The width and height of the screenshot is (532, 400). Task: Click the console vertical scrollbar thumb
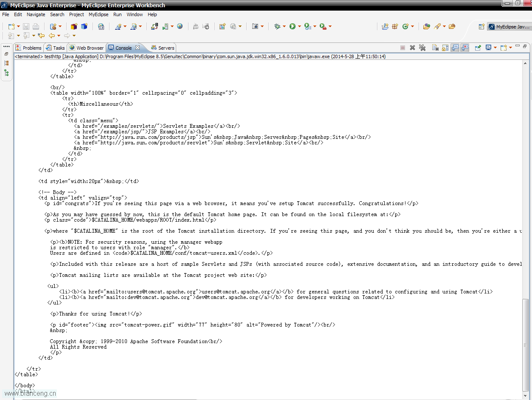(526, 345)
